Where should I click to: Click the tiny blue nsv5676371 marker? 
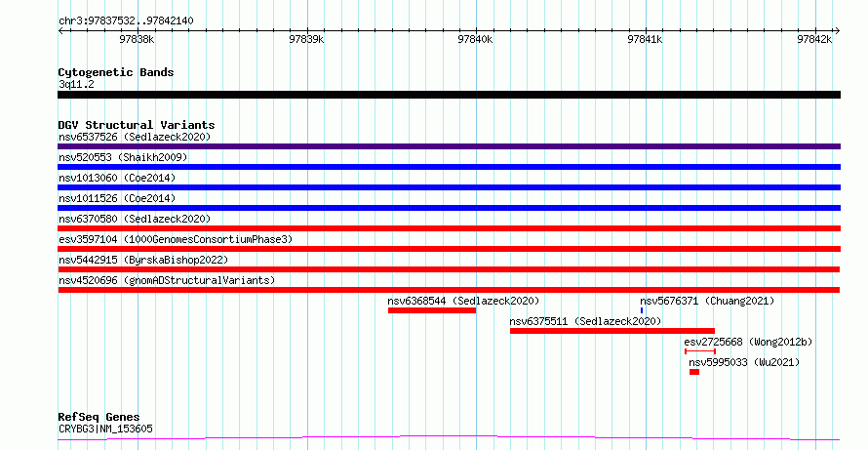642,310
